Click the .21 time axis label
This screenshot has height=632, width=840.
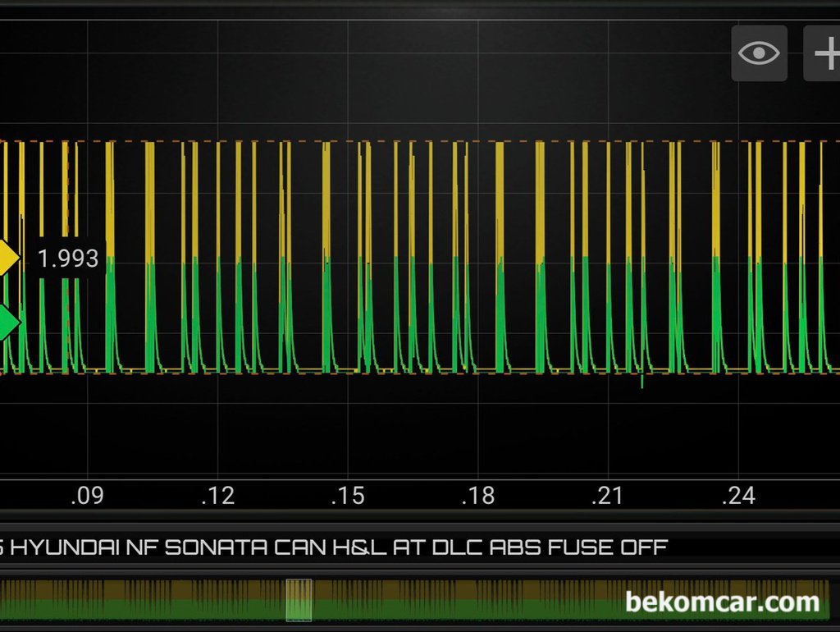pyautogui.click(x=608, y=496)
